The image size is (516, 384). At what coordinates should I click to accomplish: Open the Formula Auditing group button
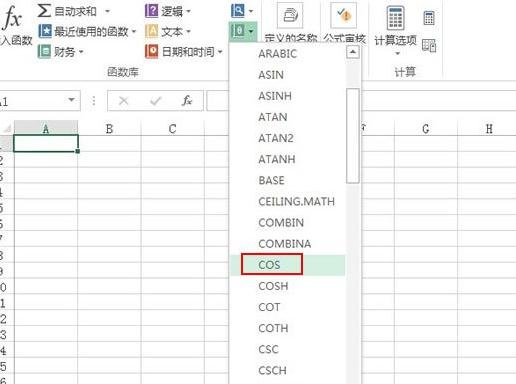[344, 22]
